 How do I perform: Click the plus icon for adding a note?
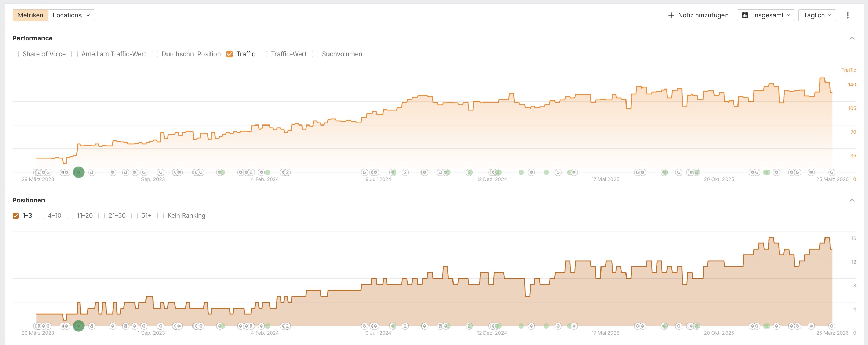tap(671, 15)
